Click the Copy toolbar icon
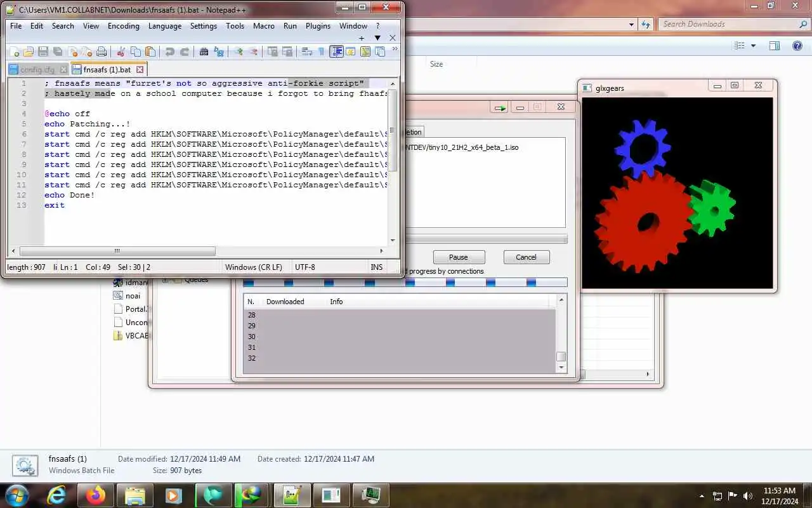This screenshot has height=508, width=812. pos(135,52)
